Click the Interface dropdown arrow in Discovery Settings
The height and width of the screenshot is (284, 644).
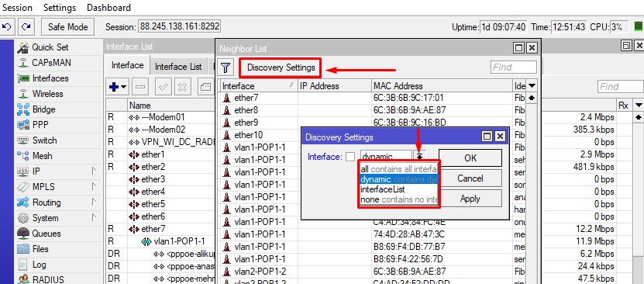(x=419, y=157)
